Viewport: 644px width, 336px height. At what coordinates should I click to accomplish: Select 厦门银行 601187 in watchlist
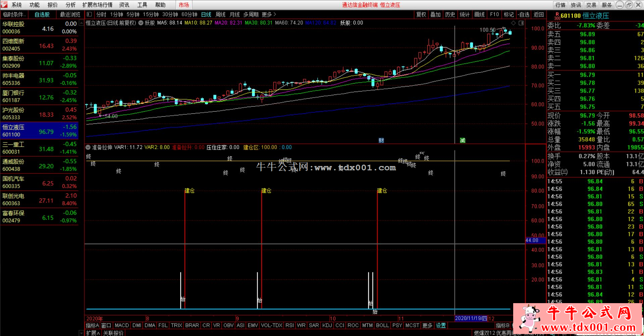click(x=40, y=96)
